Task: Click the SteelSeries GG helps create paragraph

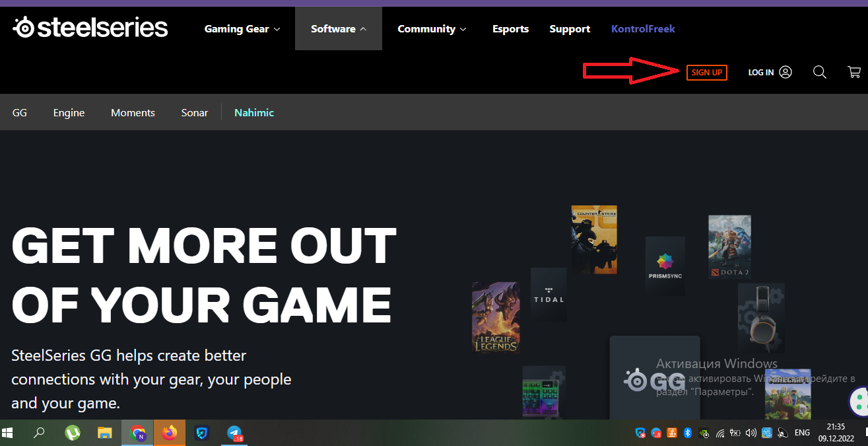Action: (x=151, y=379)
